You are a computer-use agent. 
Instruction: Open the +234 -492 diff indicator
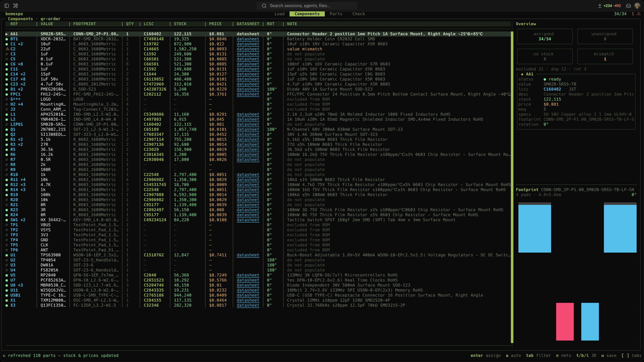tap(609, 6)
